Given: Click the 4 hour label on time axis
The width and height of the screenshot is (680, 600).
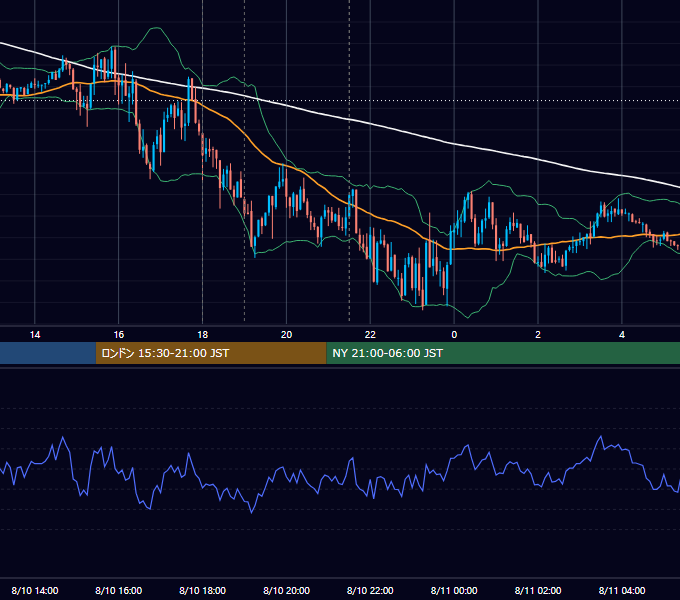Looking at the screenshot, I should (x=622, y=335).
